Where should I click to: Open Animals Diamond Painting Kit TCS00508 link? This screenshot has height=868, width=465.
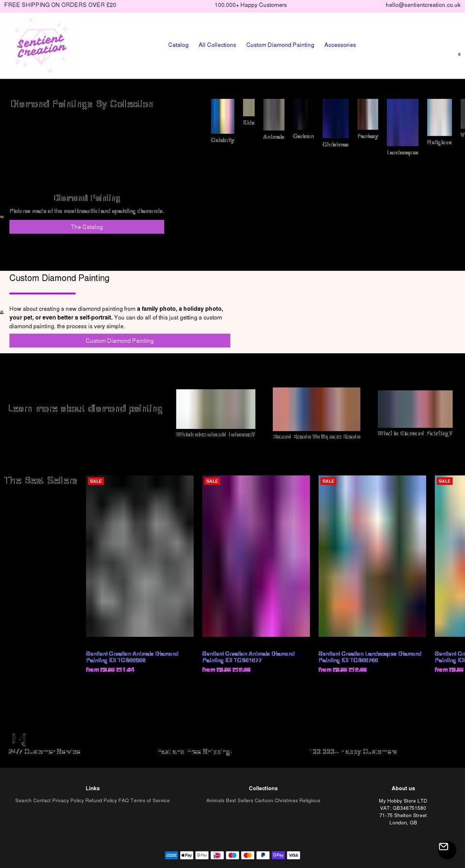[132, 657]
